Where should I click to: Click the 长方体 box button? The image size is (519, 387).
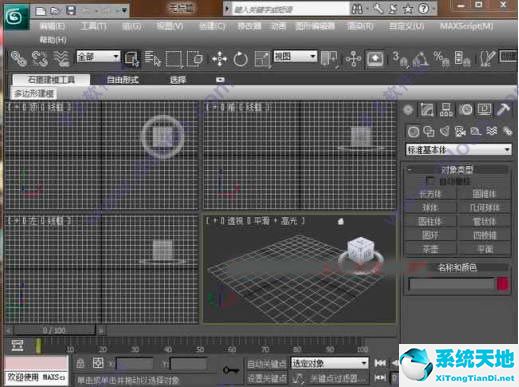point(430,194)
